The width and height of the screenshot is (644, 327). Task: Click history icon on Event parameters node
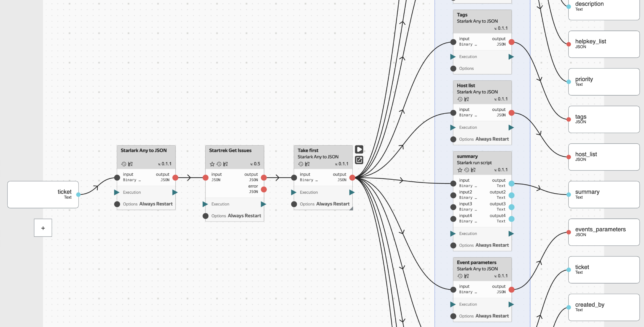[x=460, y=276]
